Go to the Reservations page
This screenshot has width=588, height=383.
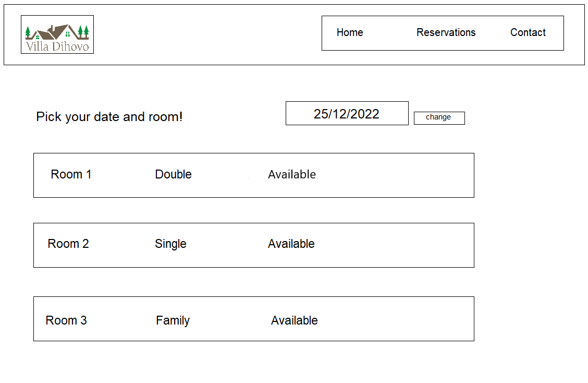[x=446, y=32]
